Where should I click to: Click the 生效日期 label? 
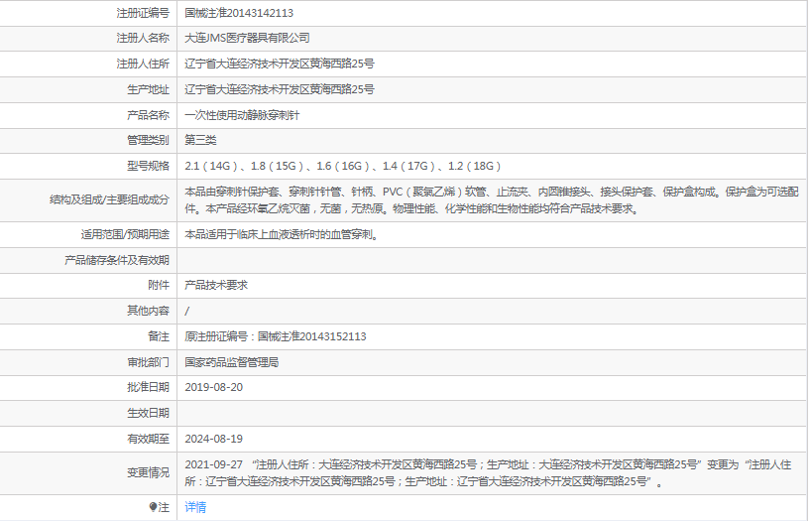click(x=148, y=413)
